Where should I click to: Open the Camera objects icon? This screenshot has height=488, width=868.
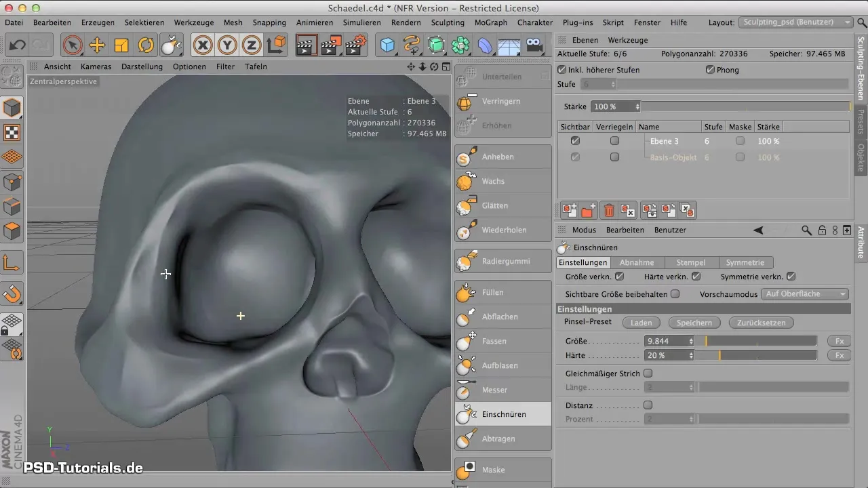point(534,45)
